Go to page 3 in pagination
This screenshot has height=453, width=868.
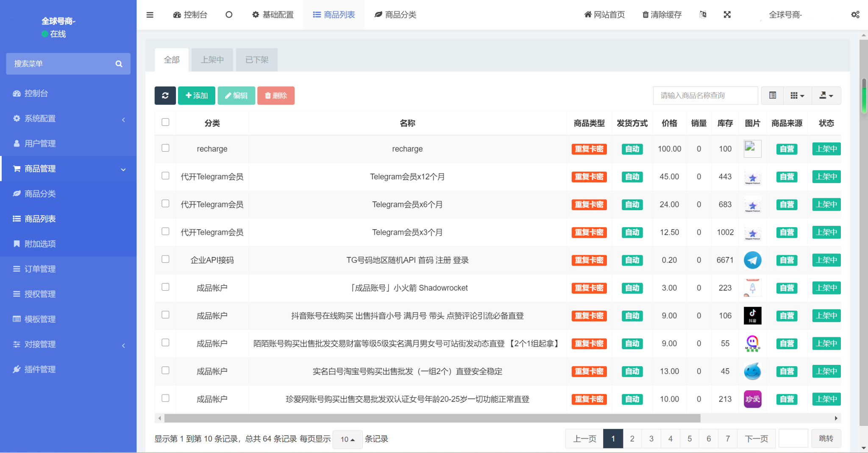651,439
